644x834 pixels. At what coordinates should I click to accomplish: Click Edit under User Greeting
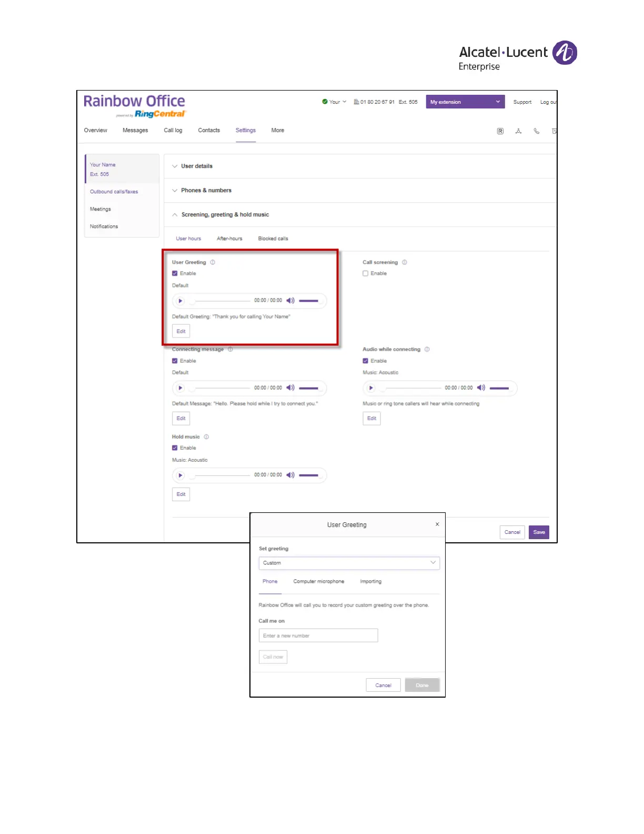click(181, 331)
